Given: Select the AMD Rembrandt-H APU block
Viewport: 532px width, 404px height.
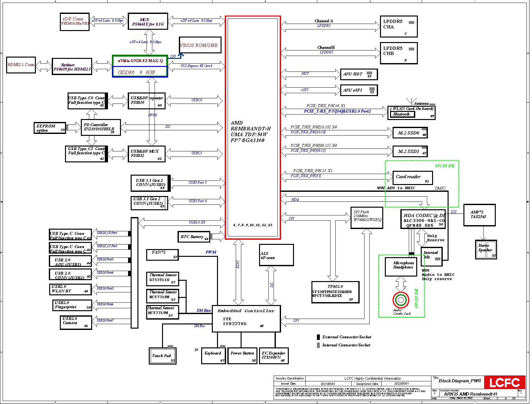Looking at the screenshot, I should pyautogui.click(x=253, y=128).
